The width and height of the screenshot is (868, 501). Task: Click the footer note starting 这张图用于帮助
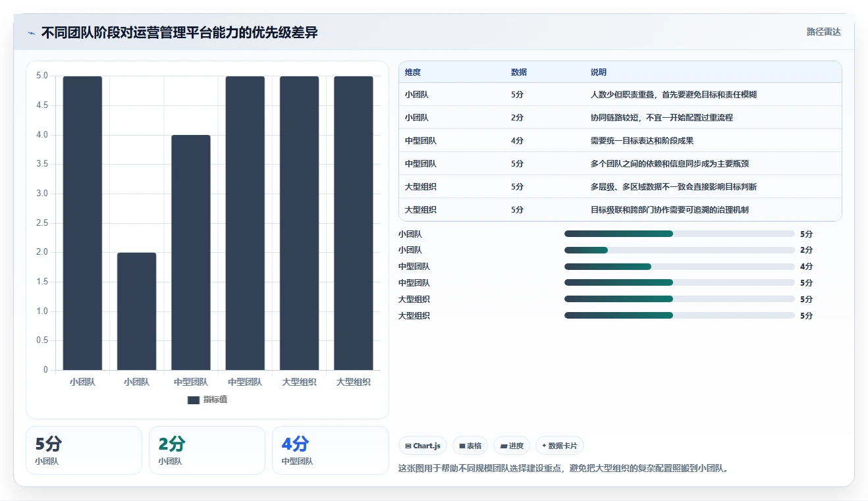click(x=564, y=469)
